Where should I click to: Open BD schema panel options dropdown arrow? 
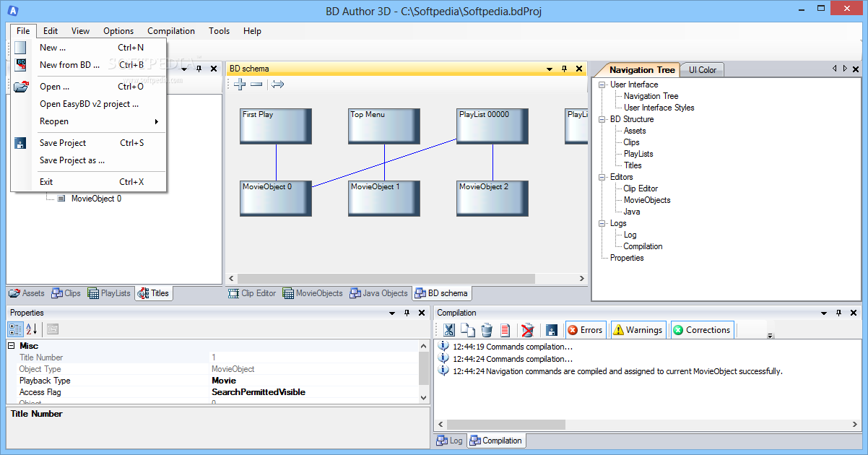tap(550, 69)
